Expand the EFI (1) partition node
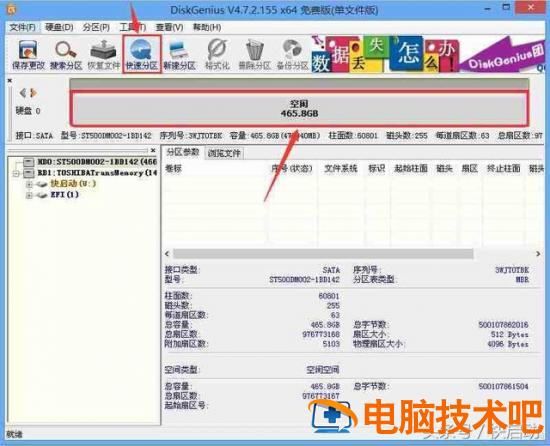The height and width of the screenshot is (446, 550). coord(29,195)
